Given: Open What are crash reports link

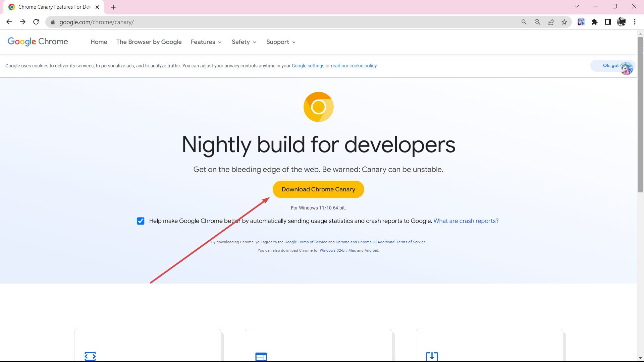Looking at the screenshot, I should click(x=466, y=221).
